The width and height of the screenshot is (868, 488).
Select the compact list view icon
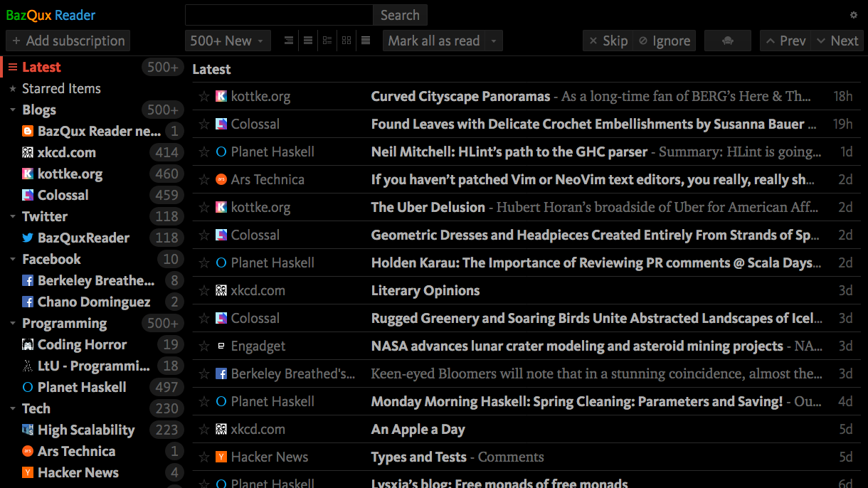click(x=288, y=41)
